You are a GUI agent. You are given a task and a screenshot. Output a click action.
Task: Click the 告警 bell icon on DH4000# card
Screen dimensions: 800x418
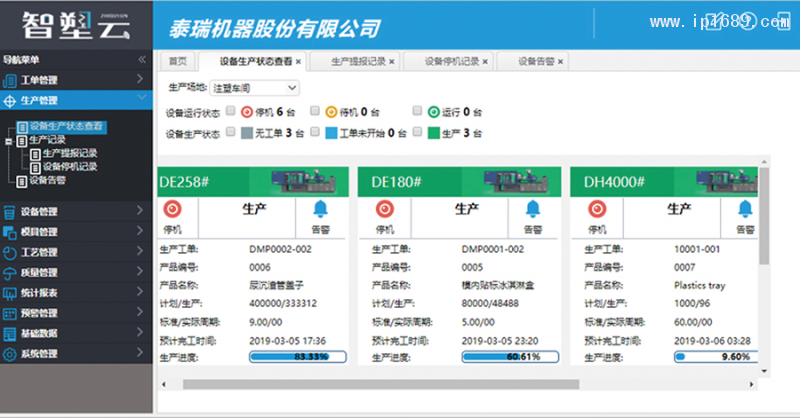pyautogui.click(x=741, y=209)
